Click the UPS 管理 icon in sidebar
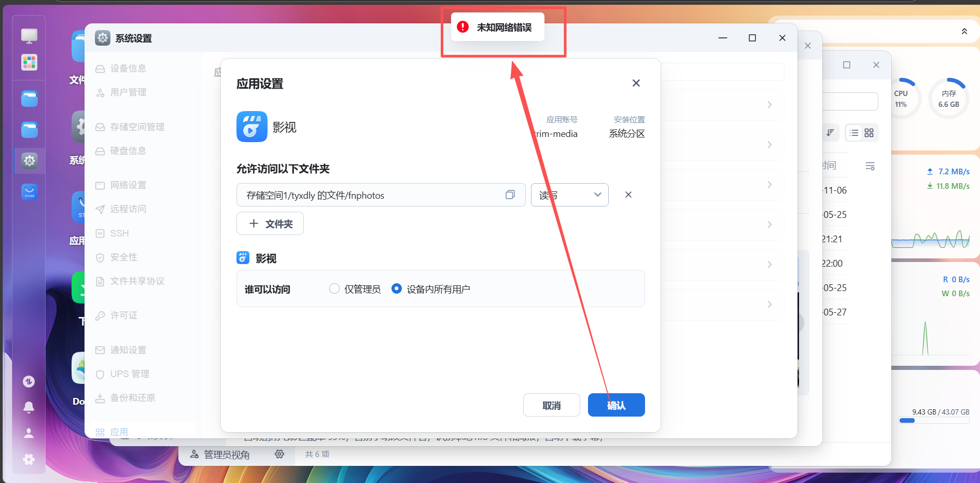The width and height of the screenshot is (980, 483). point(100,374)
